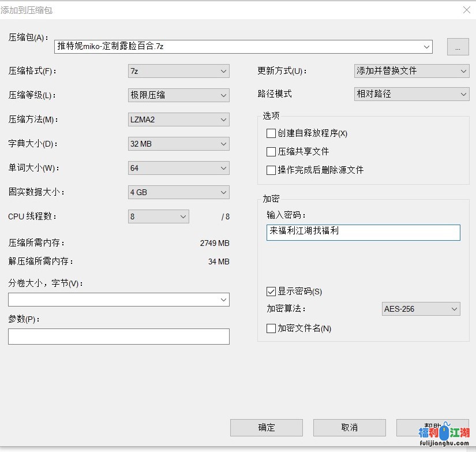476x452 pixels.
Task: Click inside the password input field
Action: [363, 232]
